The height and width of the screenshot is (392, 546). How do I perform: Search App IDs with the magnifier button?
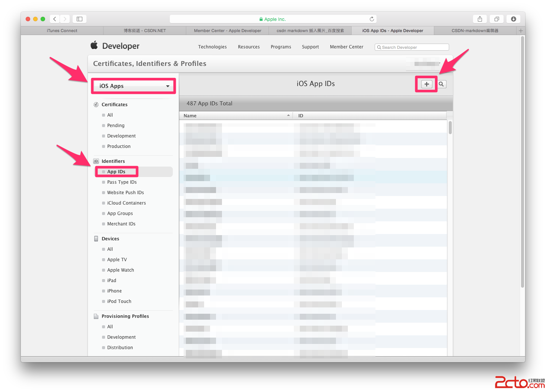pos(441,84)
